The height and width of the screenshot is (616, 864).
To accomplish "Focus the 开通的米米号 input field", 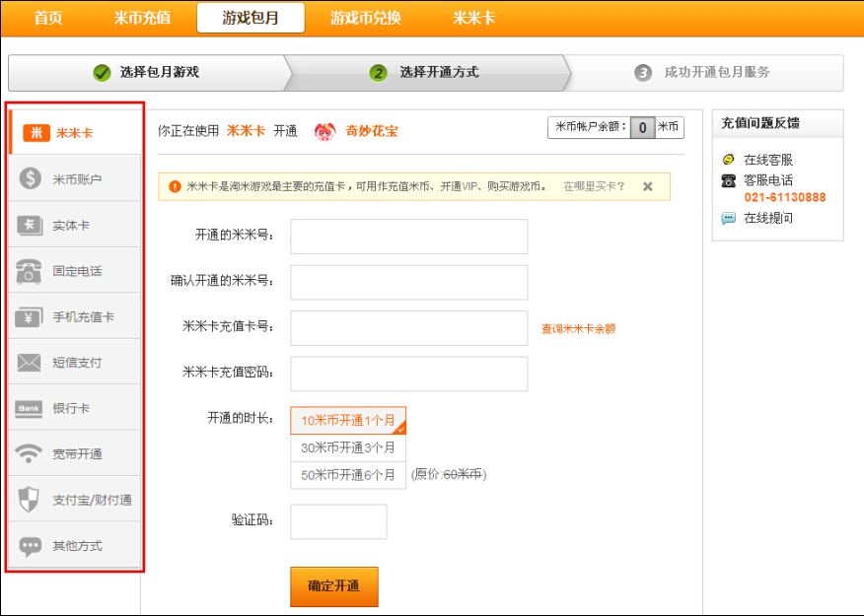I will 409,237.
